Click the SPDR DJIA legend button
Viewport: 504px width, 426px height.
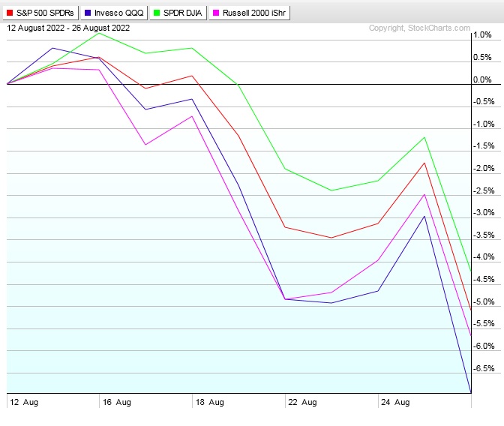(x=178, y=13)
